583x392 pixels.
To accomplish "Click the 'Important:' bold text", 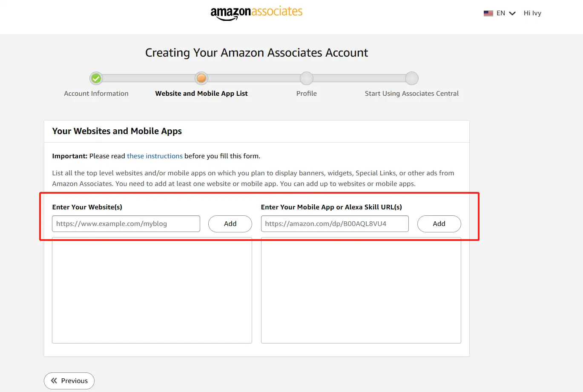I will coord(70,156).
